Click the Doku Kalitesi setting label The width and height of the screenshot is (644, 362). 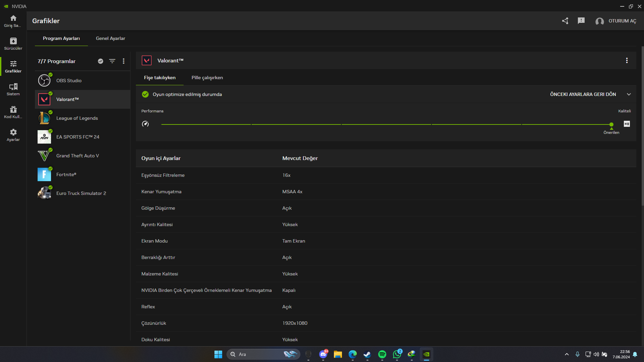[x=156, y=340]
